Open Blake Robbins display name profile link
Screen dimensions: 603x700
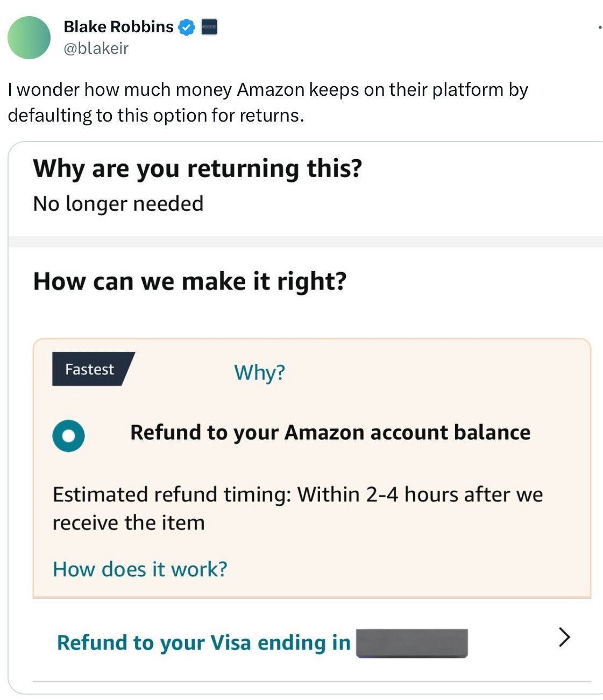click(x=118, y=27)
